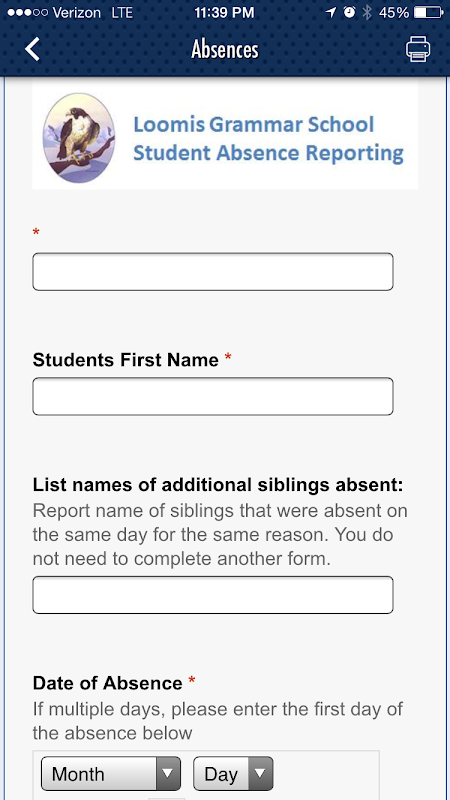Tap the signal strength dots

[28, 13]
